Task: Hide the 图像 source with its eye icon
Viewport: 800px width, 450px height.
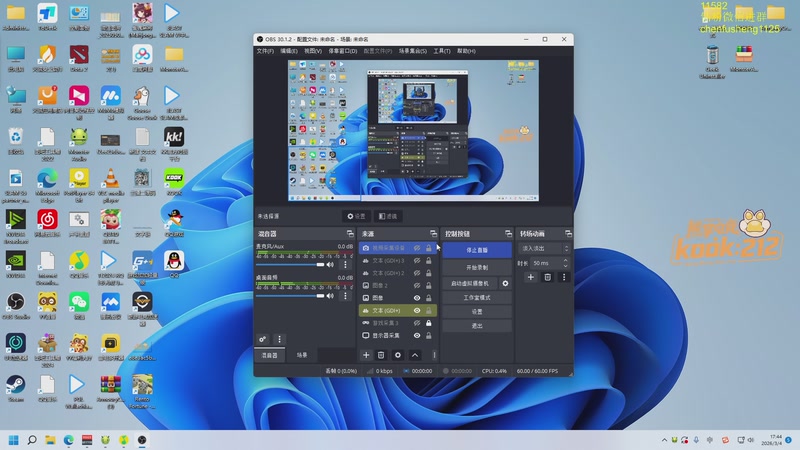Action: coord(417,298)
